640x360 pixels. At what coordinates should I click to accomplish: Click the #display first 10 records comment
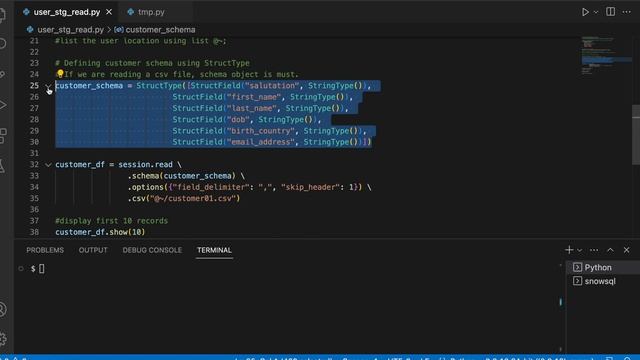(111, 221)
